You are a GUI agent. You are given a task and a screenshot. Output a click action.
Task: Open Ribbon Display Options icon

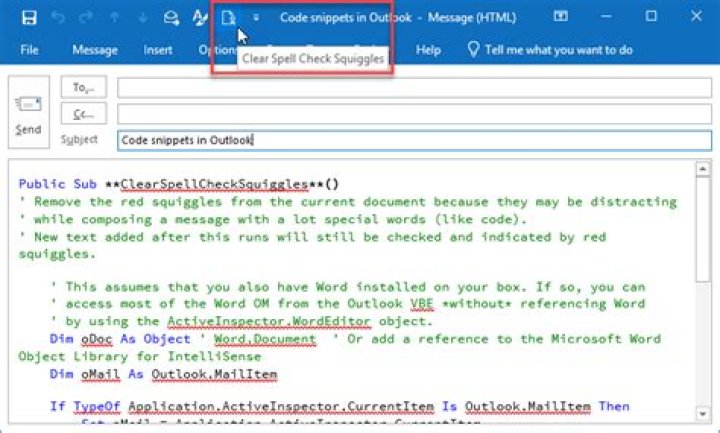point(560,17)
